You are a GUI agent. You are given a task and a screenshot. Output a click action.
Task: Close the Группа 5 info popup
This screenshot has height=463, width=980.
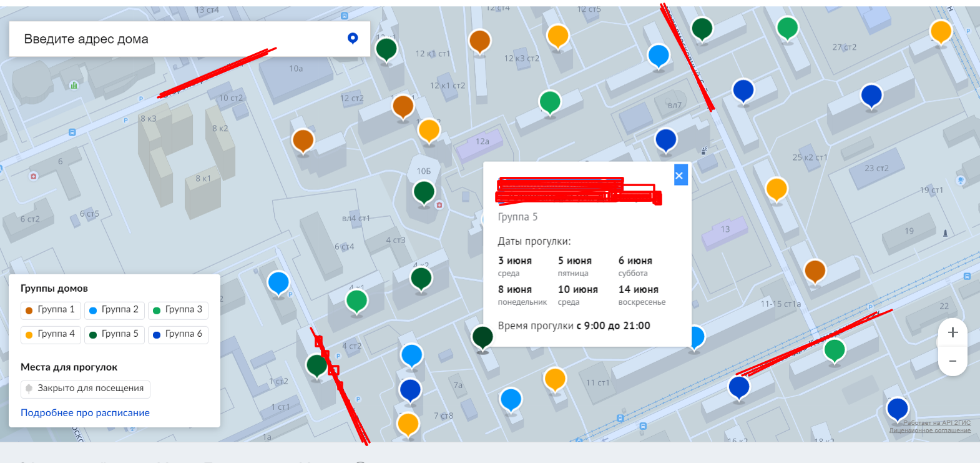coord(680,176)
